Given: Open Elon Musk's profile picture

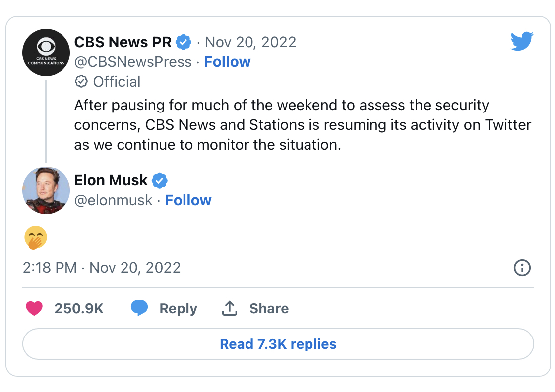Looking at the screenshot, I should tap(46, 190).
